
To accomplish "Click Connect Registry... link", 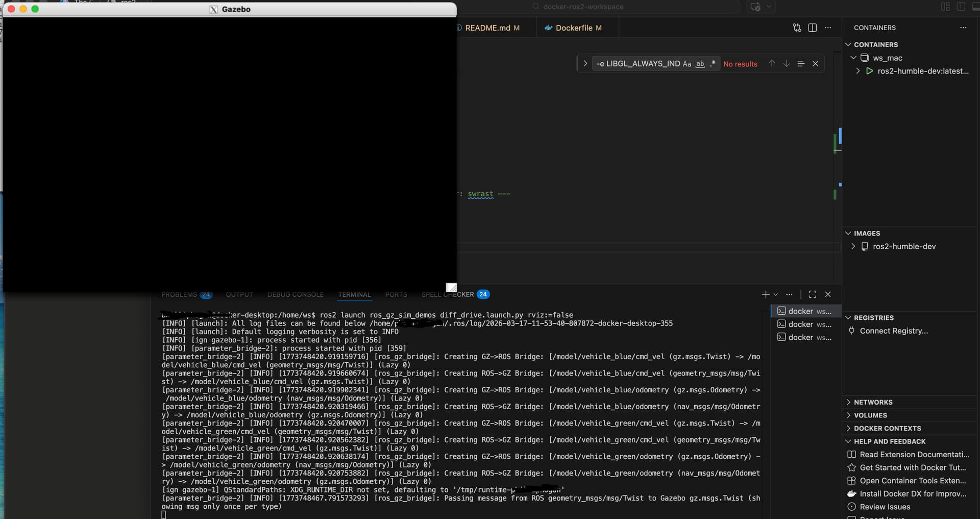I will pyautogui.click(x=894, y=331).
